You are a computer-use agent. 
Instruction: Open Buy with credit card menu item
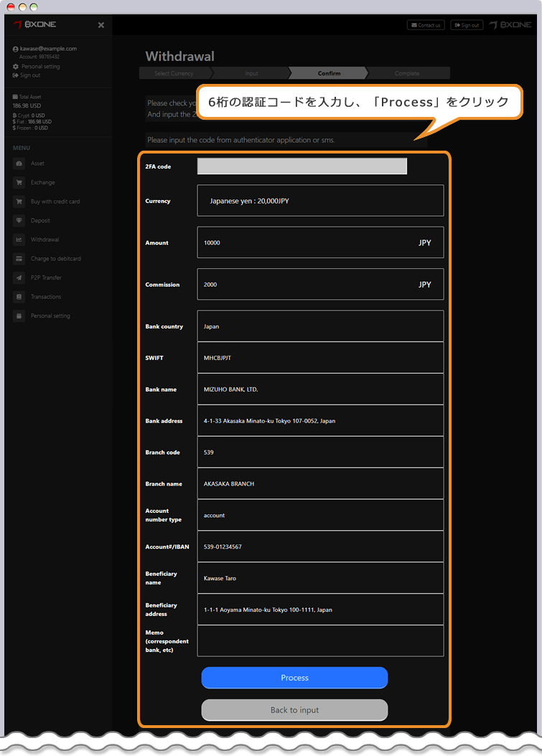point(55,202)
